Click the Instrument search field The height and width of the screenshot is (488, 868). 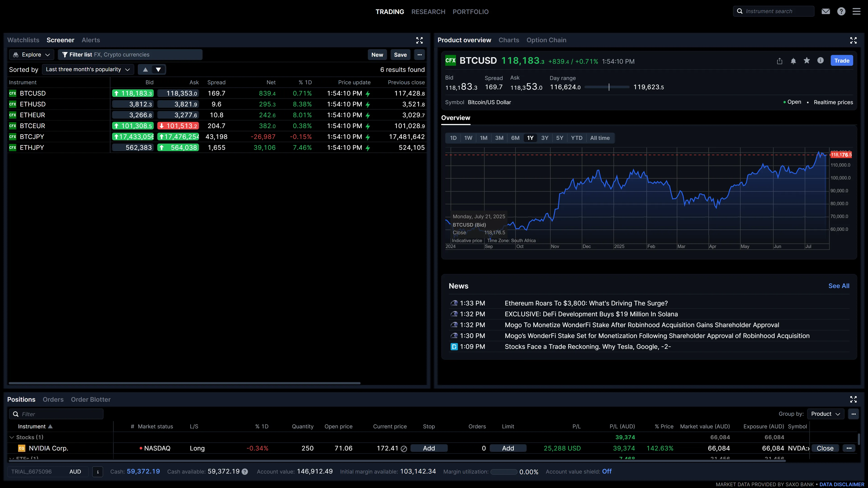pyautogui.click(x=774, y=11)
